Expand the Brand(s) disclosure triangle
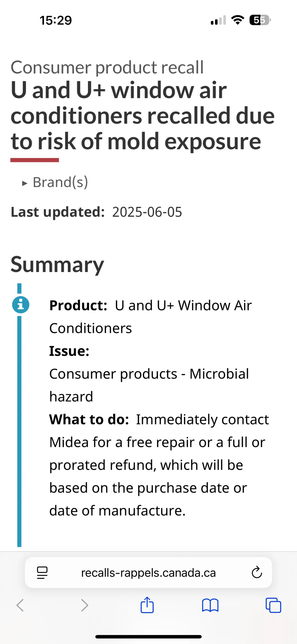 [x=25, y=183]
